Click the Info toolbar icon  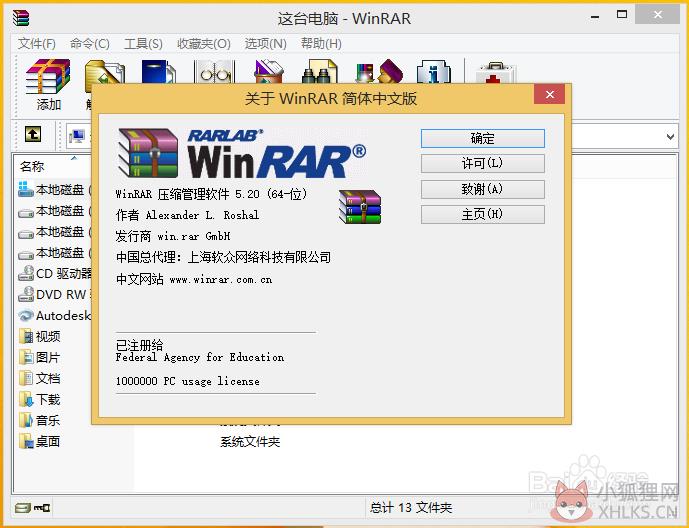tap(434, 72)
